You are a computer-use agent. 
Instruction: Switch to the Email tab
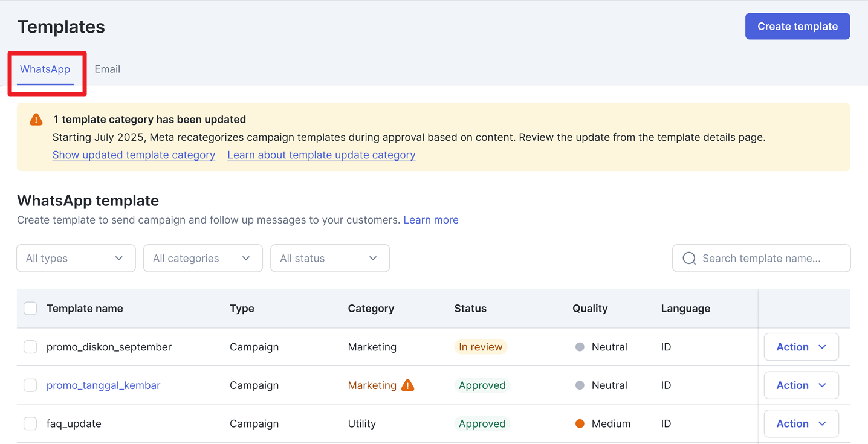coord(107,69)
